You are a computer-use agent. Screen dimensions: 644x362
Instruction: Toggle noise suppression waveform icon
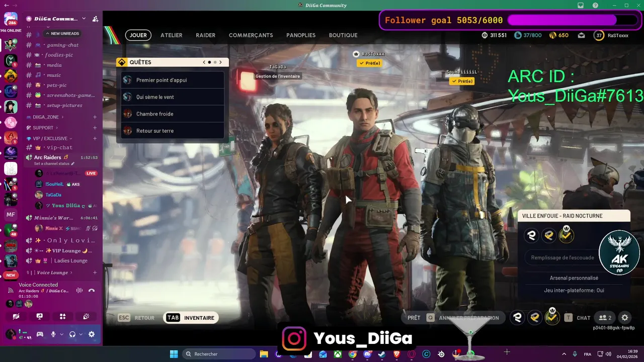pos(79,290)
